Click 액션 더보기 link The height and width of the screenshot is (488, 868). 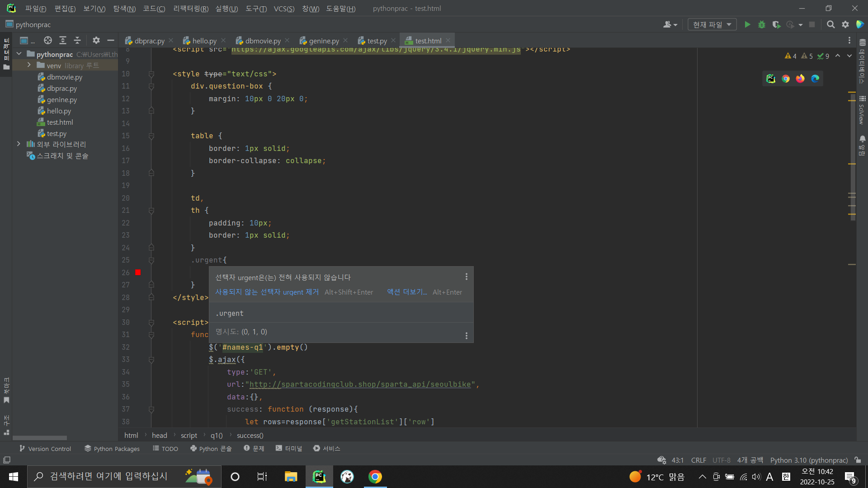click(x=407, y=292)
